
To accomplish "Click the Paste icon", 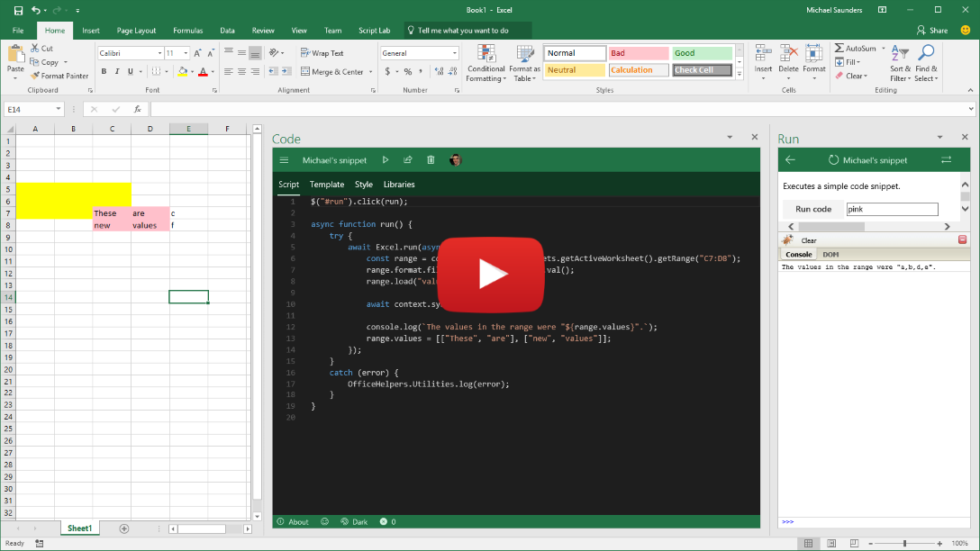I will point(15,56).
